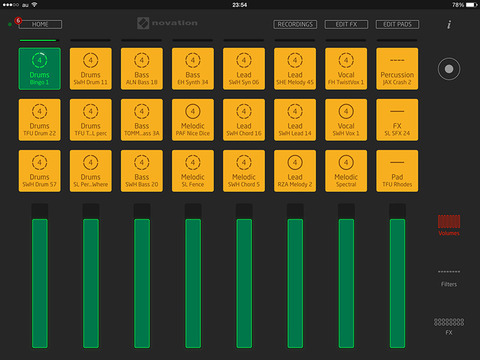
Task: Tap the red notification badge on HOME
Action: coord(18,21)
